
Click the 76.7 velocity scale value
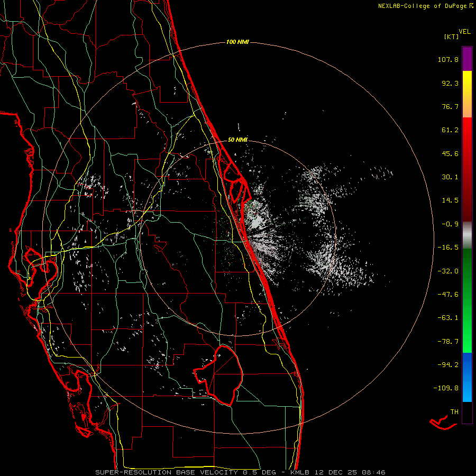click(450, 106)
